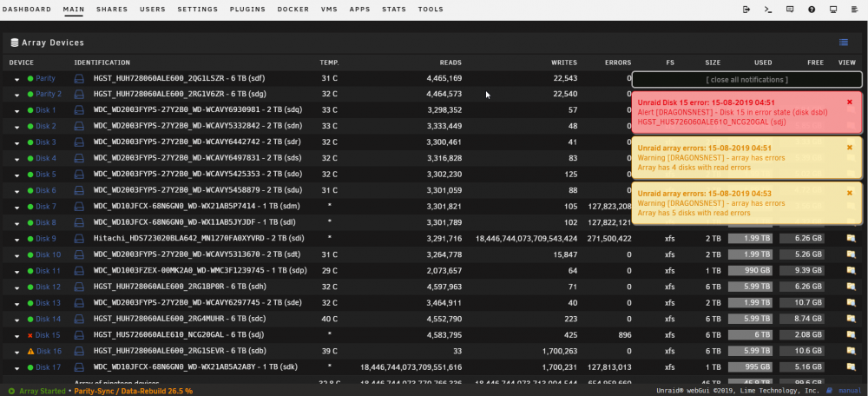This screenshot has width=868, height=396.
Task: Open the Plugins tab
Action: (x=247, y=10)
